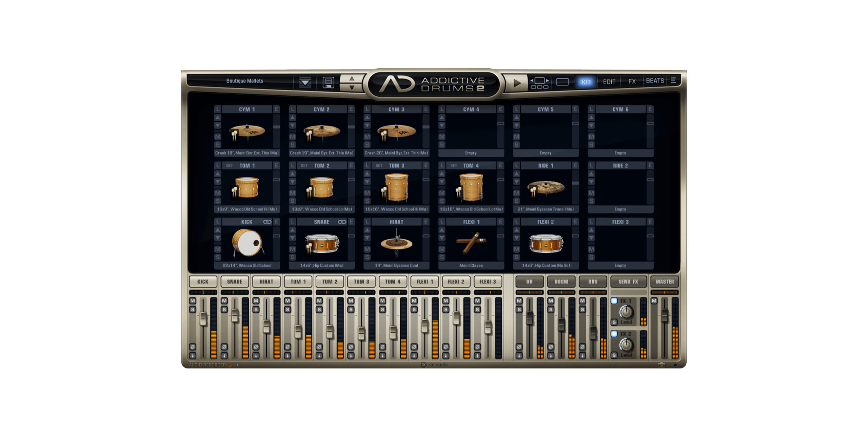Switch to the BEATS tab

pos(655,81)
